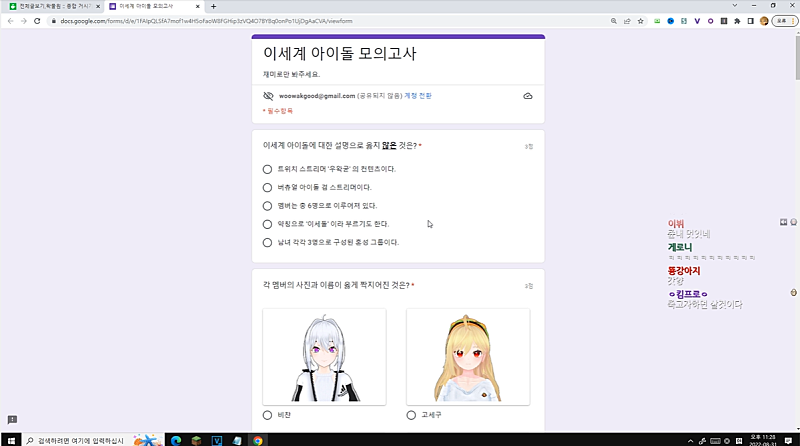Open the Windows notification center icon
800x446 pixels.
[788, 441]
